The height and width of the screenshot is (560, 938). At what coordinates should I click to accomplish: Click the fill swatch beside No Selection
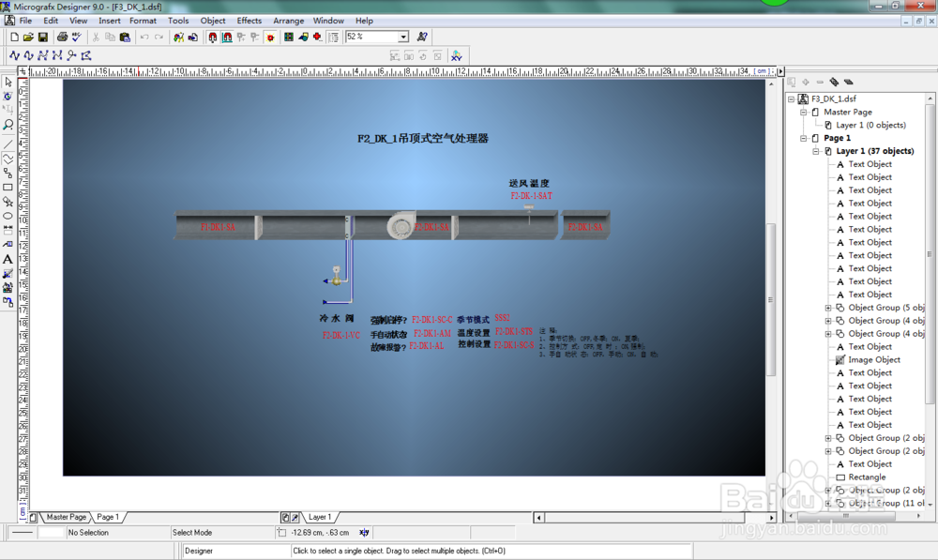point(51,533)
